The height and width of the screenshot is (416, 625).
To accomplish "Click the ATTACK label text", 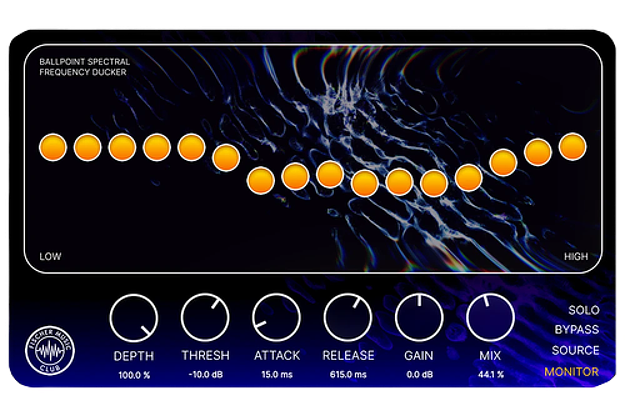I will [x=277, y=355].
